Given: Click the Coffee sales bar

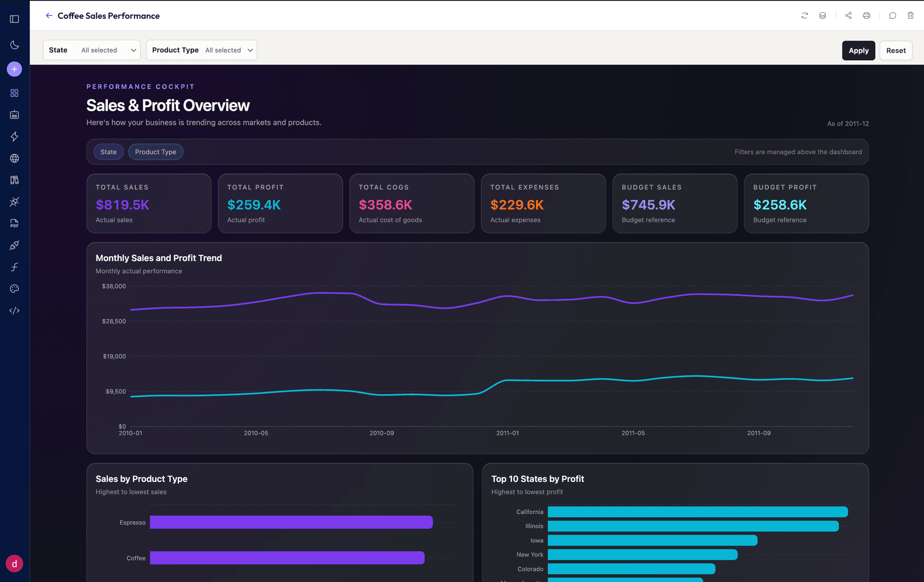Looking at the screenshot, I should point(287,558).
